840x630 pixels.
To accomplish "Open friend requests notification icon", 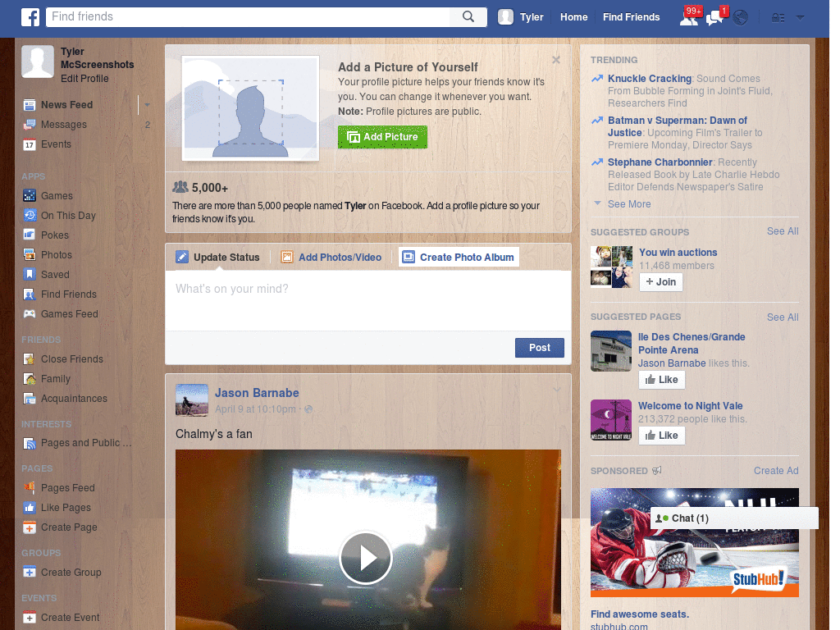I will point(689,18).
